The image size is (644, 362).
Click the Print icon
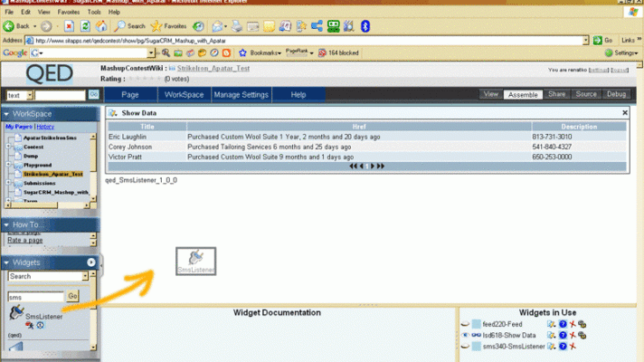point(237,26)
